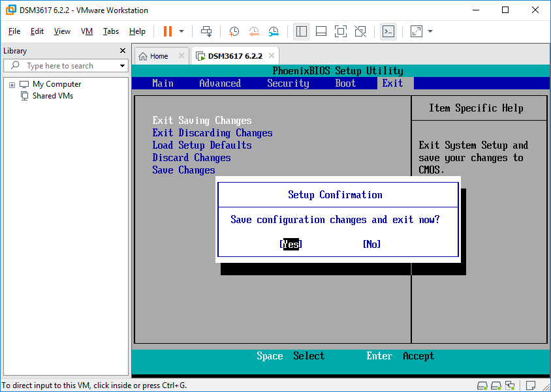
Task: Select Shared VMs in the library
Action: point(53,96)
